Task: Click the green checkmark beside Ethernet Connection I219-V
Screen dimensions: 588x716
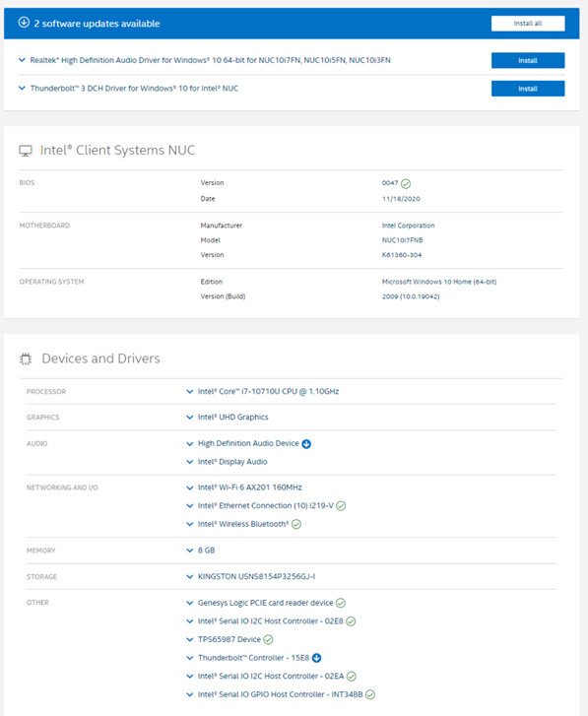Action: pyautogui.click(x=341, y=506)
